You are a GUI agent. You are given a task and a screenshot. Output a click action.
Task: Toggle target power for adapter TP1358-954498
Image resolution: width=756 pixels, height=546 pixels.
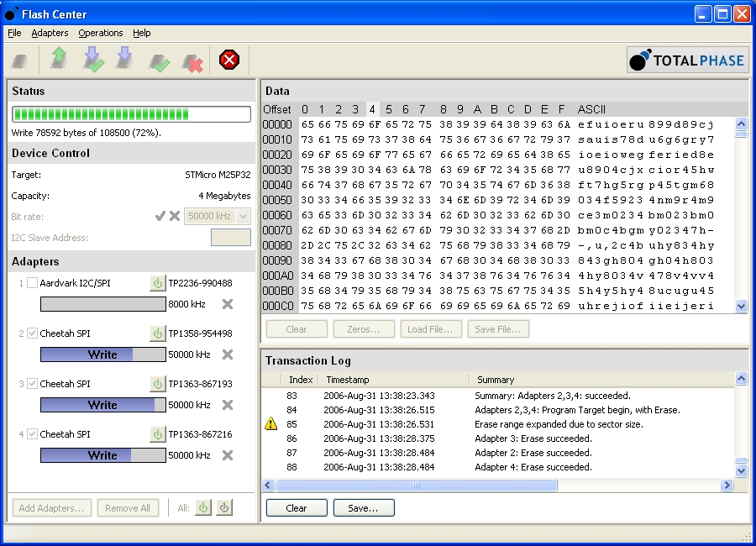tap(157, 333)
